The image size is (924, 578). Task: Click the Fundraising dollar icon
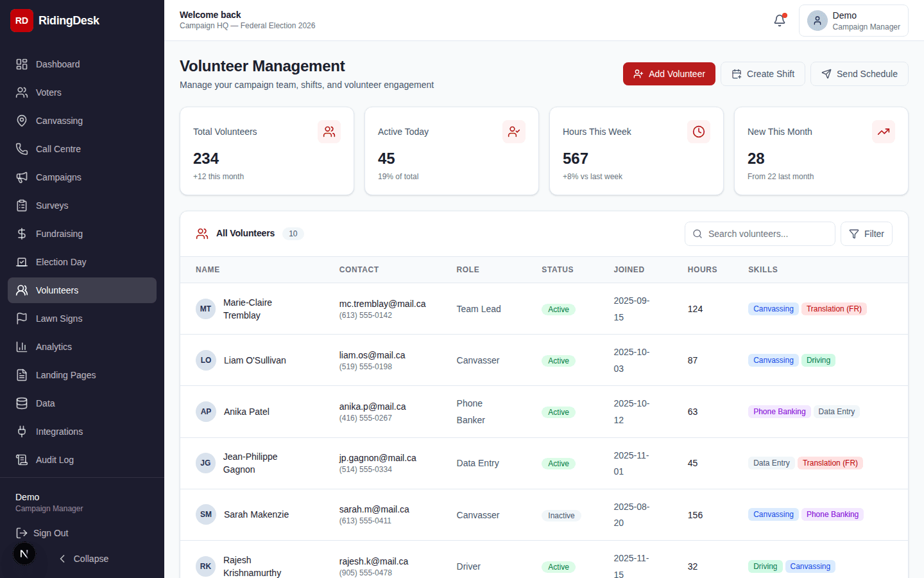(x=22, y=234)
